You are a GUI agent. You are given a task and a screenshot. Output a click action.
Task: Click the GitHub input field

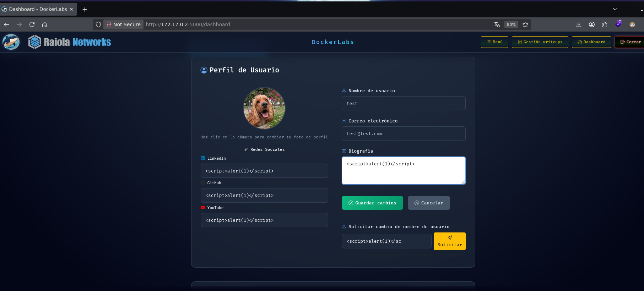tap(264, 195)
